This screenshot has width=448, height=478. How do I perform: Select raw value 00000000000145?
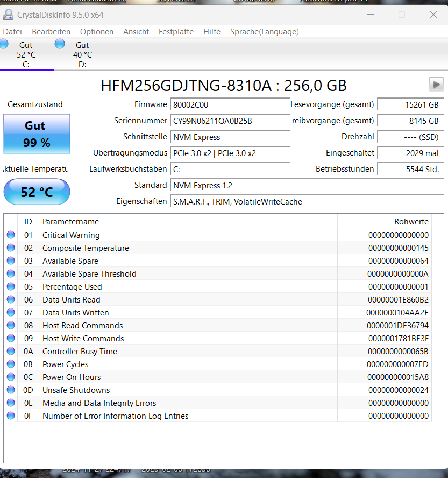tap(399, 248)
